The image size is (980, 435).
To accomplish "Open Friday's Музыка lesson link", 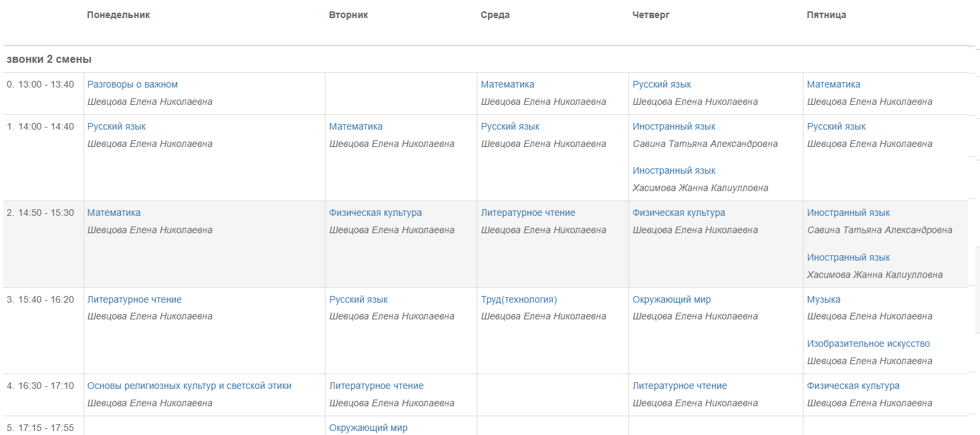I will (x=824, y=299).
